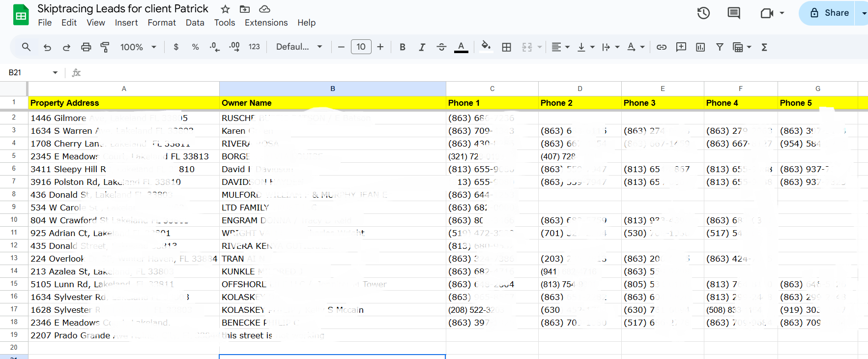Screen dimensions: 868x359
Task: Open the Default font dropdown
Action: click(299, 47)
